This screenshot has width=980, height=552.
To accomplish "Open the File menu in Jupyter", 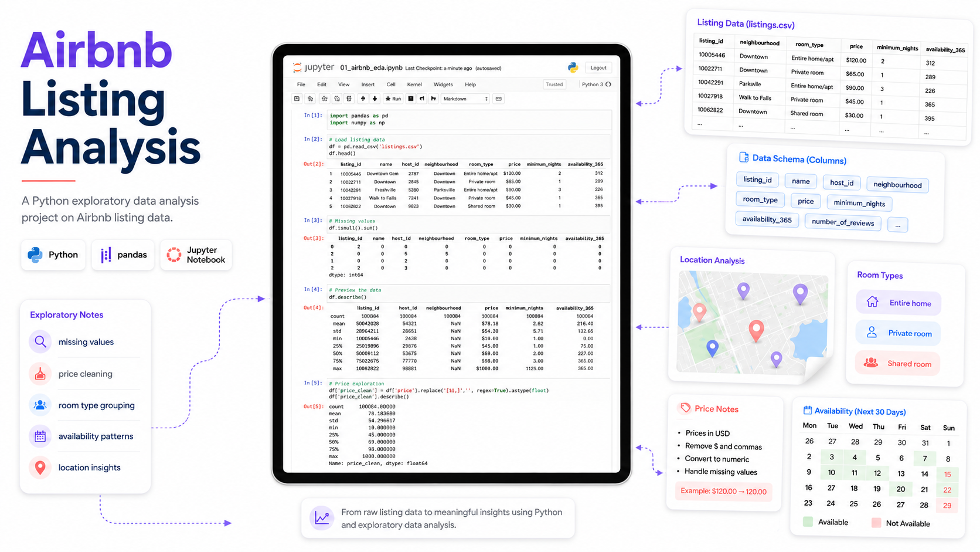I will point(301,84).
